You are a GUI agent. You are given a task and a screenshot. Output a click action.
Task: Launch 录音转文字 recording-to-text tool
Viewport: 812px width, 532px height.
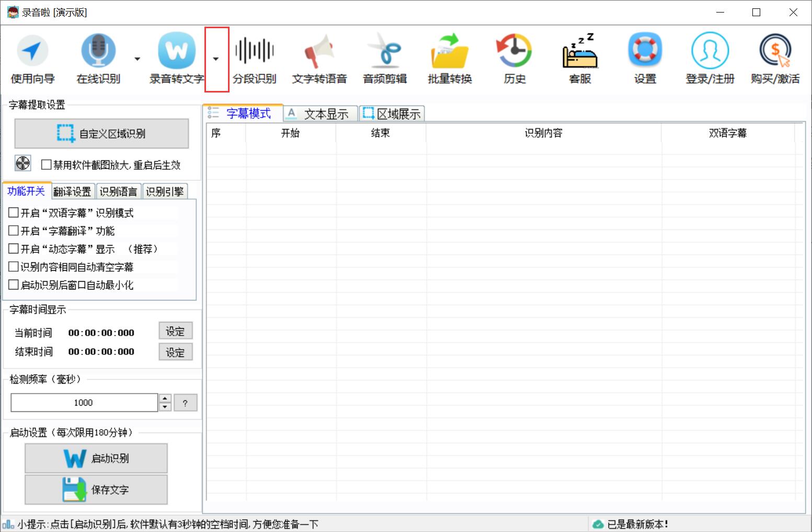point(176,57)
